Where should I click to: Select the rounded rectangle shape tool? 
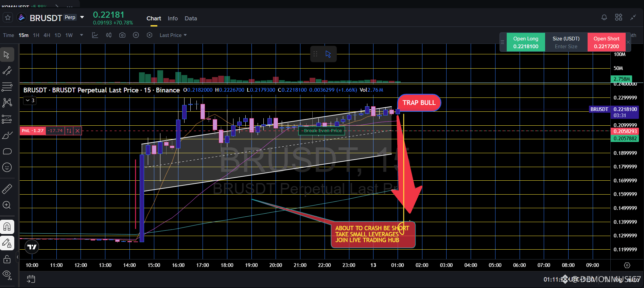coord(7,151)
